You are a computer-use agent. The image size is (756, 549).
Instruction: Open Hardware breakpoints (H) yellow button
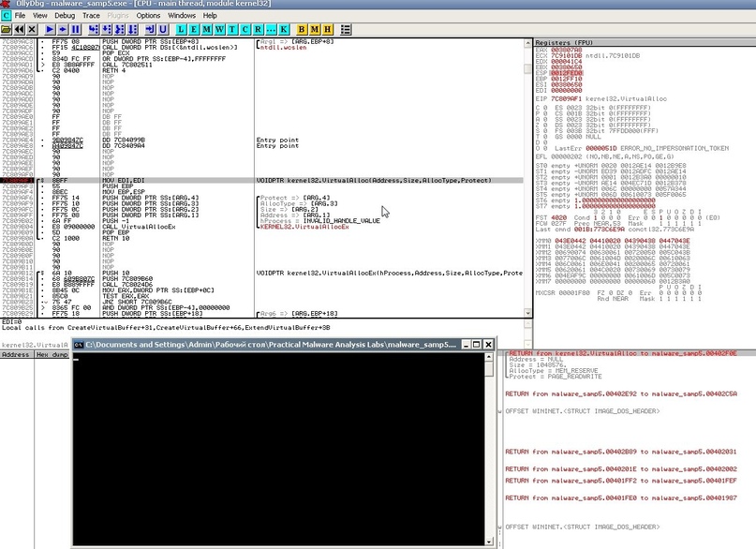[328, 30]
